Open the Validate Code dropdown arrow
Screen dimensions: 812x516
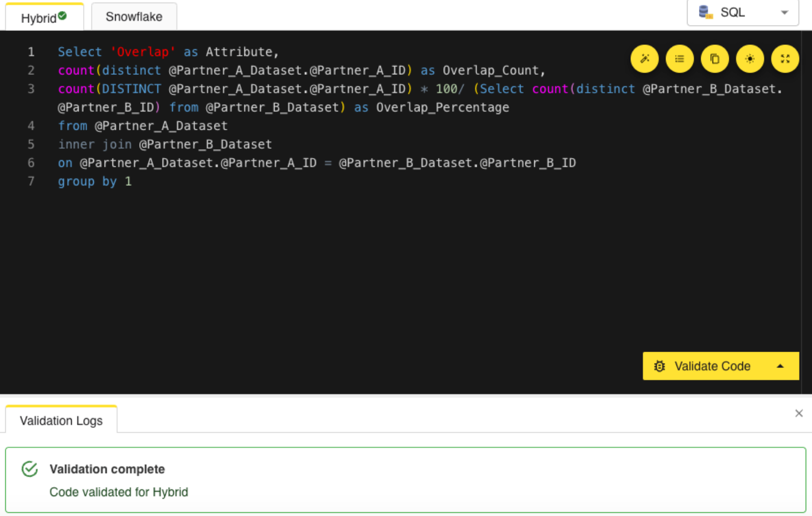pyautogui.click(x=780, y=366)
